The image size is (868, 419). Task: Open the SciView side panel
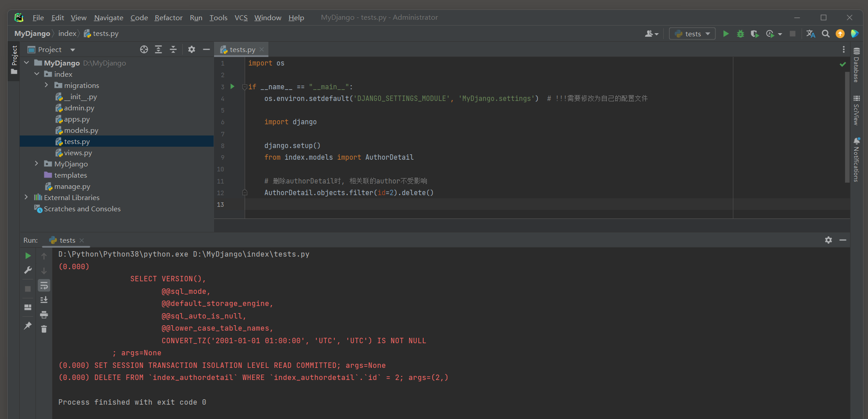856,110
